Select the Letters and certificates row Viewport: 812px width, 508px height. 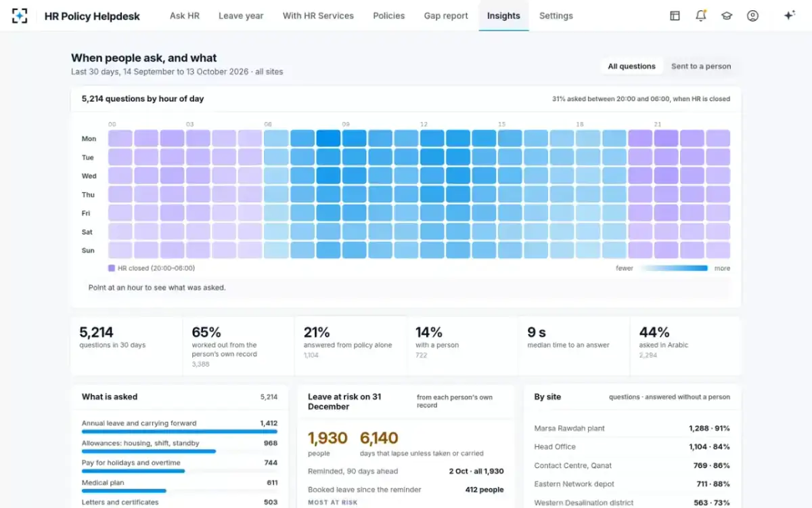click(x=179, y=503)
